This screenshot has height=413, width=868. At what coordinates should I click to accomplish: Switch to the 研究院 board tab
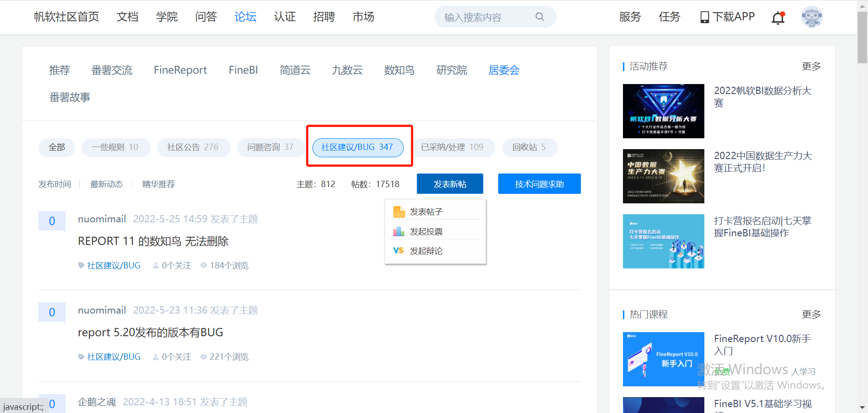coord(452,70)
